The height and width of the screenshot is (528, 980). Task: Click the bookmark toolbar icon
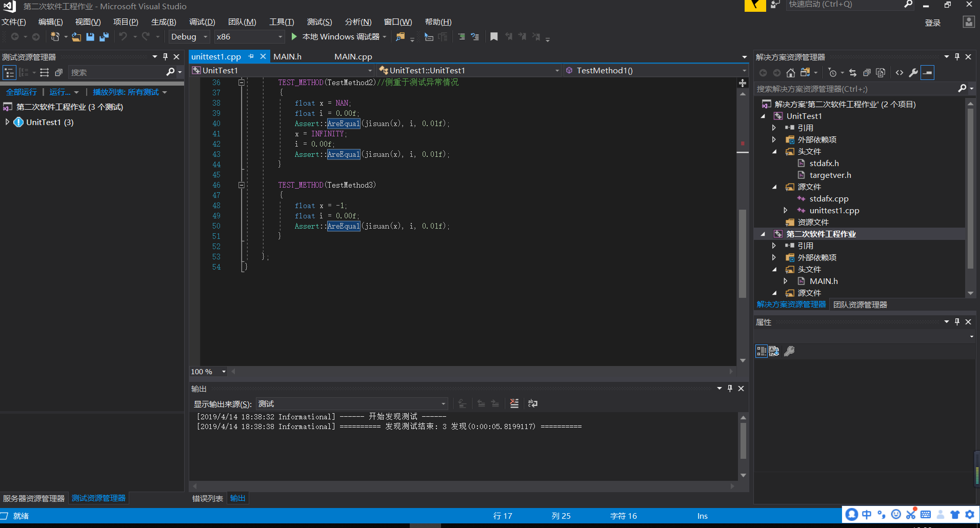point(494,36)
